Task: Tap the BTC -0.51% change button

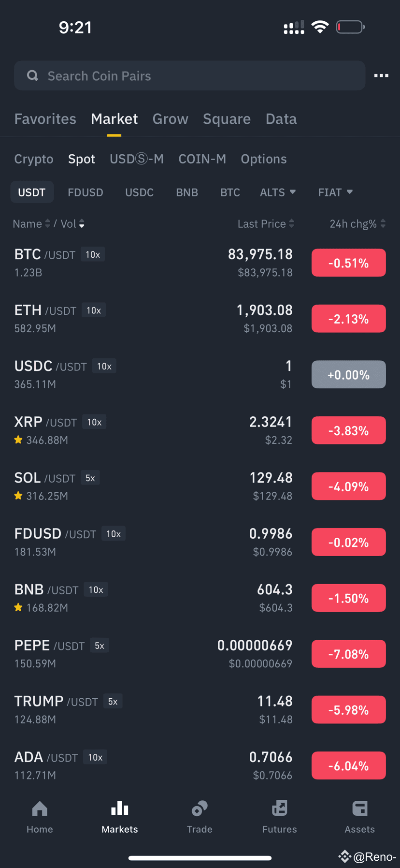Action: pos(349,263)
